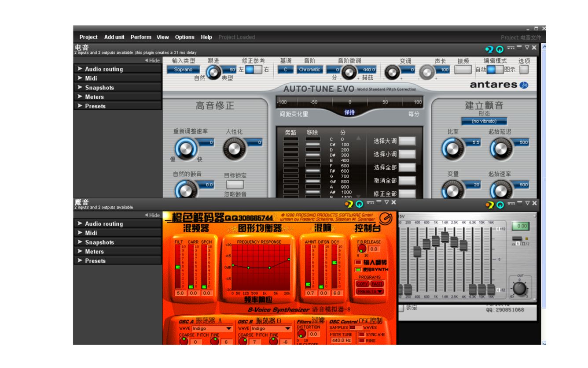Click the PASTE program button
The width and height of the screenshot is (588, 368).
[377, 284]
